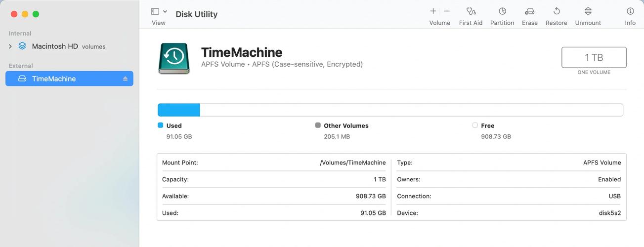Click the Mount Point label
Screen dimensions: 644x247
180,163
